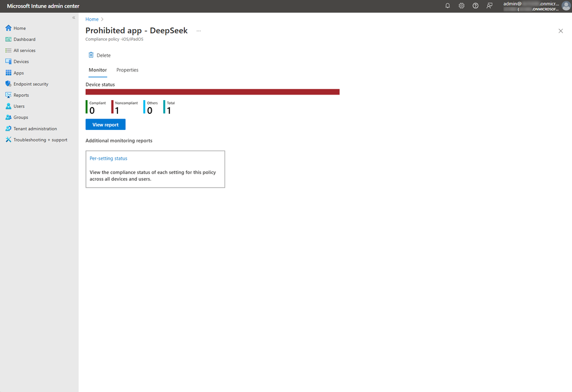Image resolution: width=572 pixels, height=392 pixels.
Task: Click the Compliance policy -iOS/iPadOS subtitle
Action: tap(114, 39)
